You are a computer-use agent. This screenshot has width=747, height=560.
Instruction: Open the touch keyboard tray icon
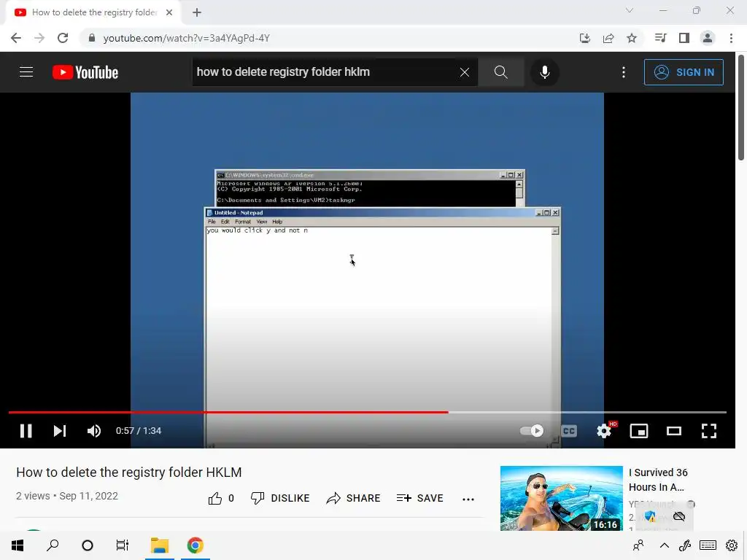708,545
